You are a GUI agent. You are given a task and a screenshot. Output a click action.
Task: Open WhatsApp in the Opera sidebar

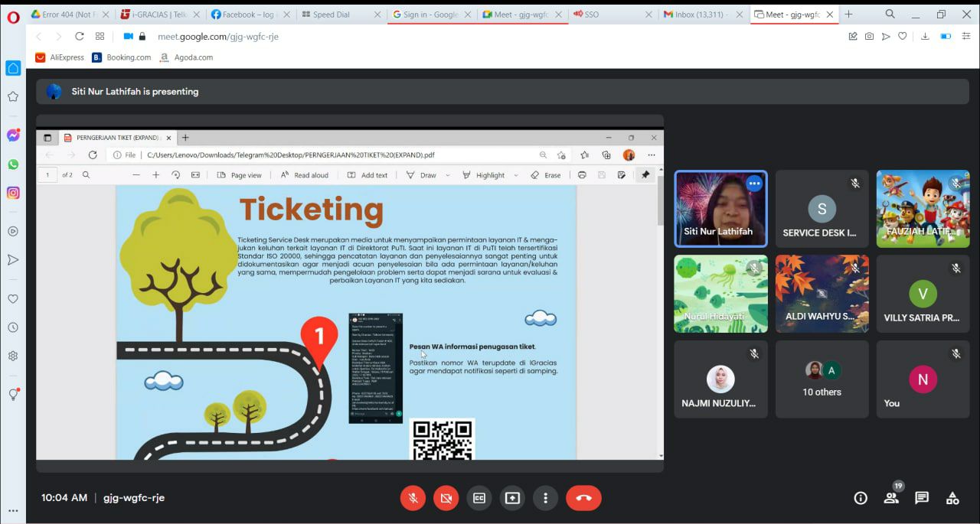click(x=13, y=164)
